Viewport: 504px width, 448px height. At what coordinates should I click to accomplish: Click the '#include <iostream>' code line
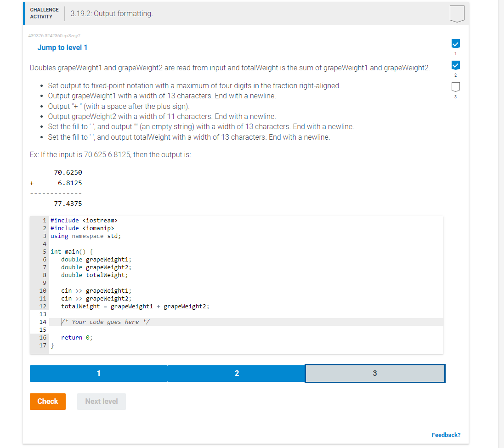(84, 221)
